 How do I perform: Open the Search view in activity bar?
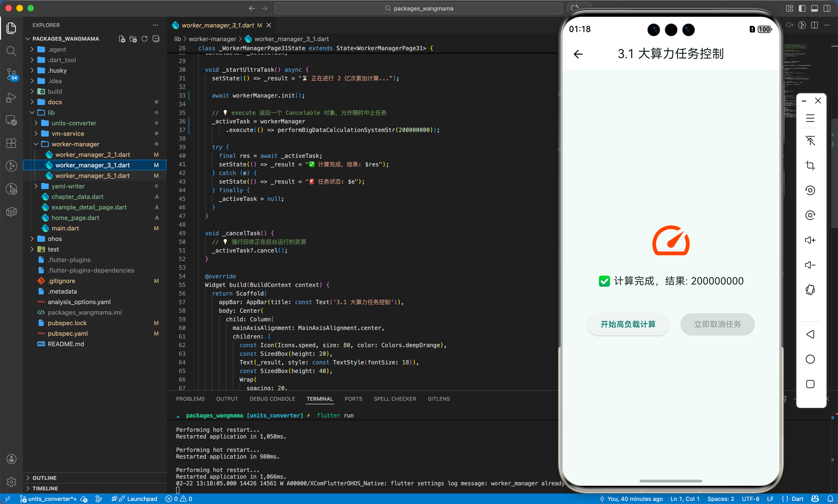(x=11, y=51)
